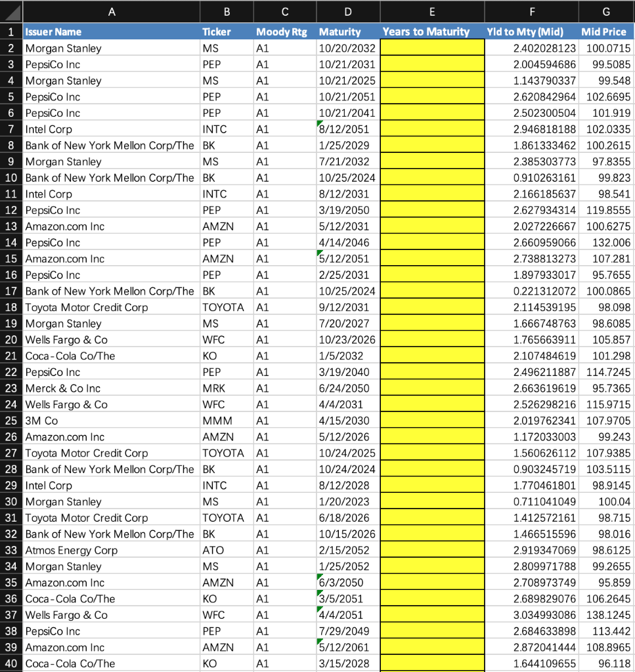Screen dimensions: 635x672
Task: Click 'Coca-Cola Co/The' in row 21
Action: pos(112,356)
